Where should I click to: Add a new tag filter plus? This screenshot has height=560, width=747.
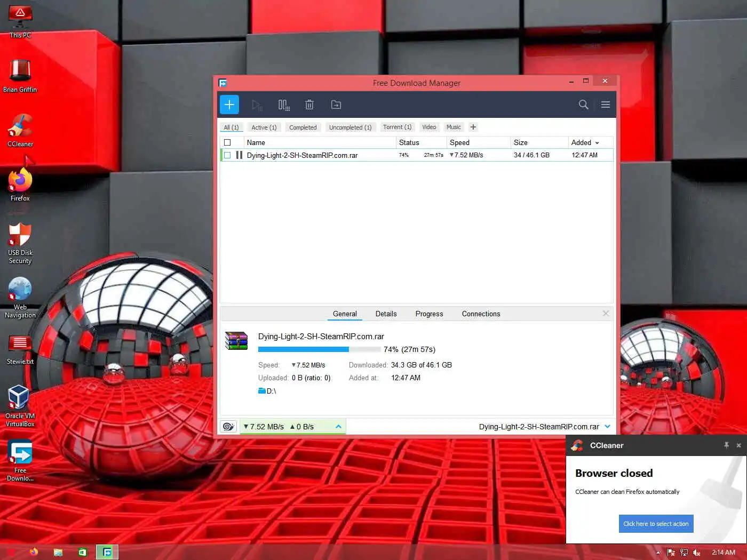click(x=473, y=127)
